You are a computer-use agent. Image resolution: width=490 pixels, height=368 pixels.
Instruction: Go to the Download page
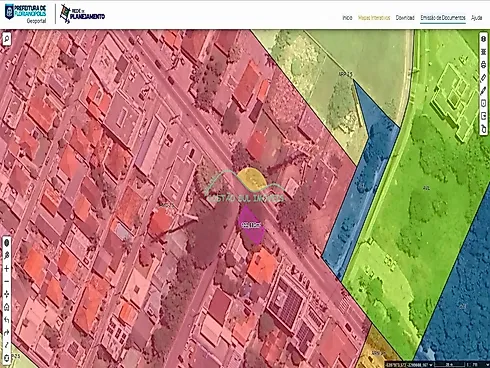tap(405, 18)
